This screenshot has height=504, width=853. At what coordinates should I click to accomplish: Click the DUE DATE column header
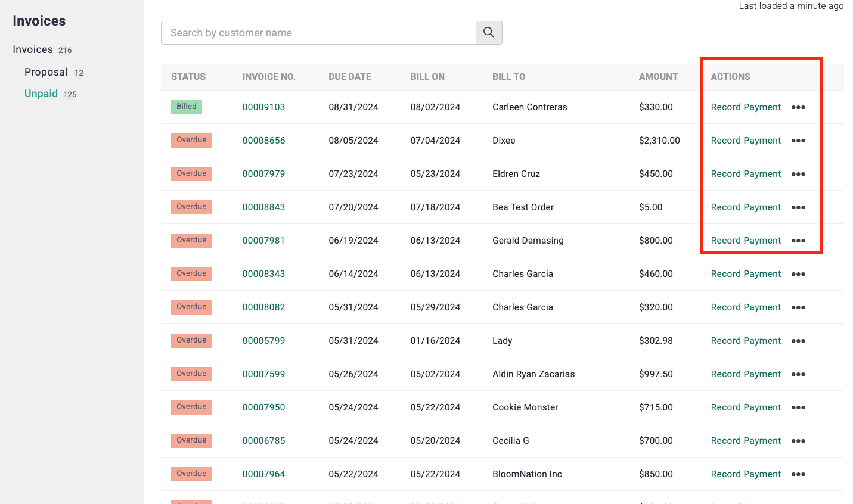click(350, 77)
